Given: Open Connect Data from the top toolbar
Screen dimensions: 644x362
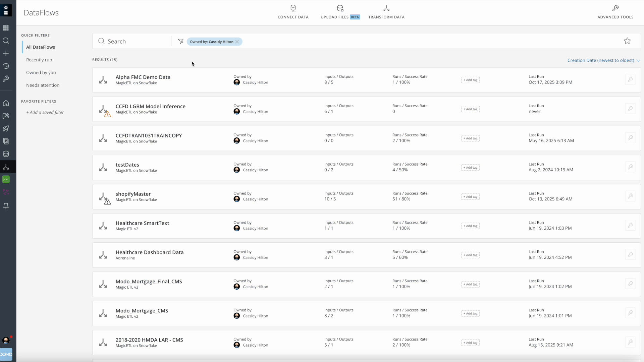Looking at the screenshot, I should click(293, 12).
